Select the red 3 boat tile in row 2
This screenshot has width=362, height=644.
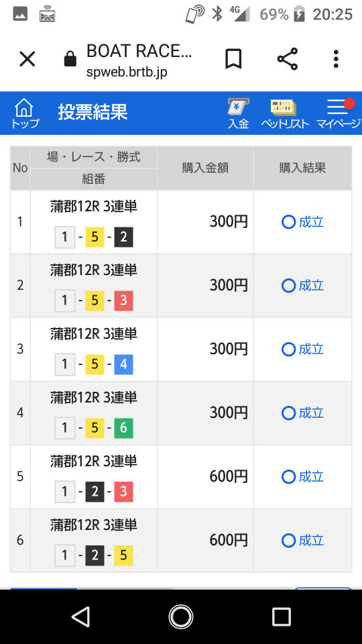[123, 301]
